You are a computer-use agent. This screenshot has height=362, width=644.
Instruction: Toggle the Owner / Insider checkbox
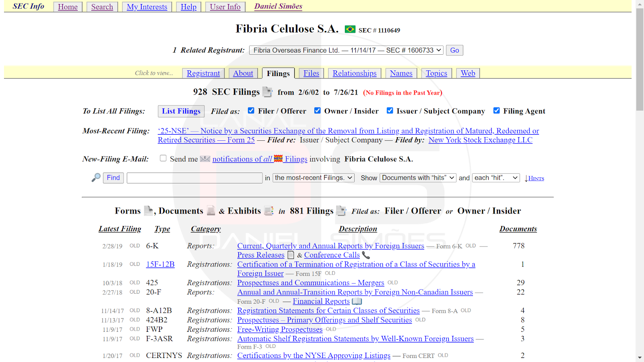(x=318, y=111)
